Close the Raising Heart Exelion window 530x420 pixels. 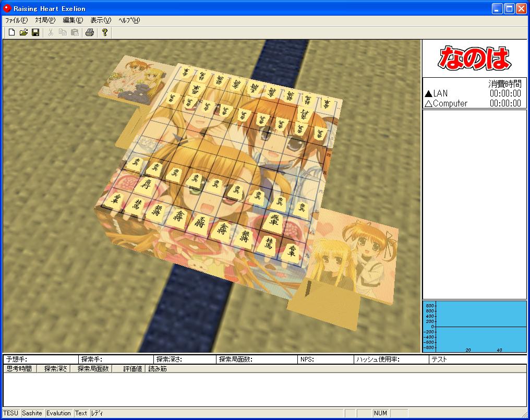click(521, 9)
